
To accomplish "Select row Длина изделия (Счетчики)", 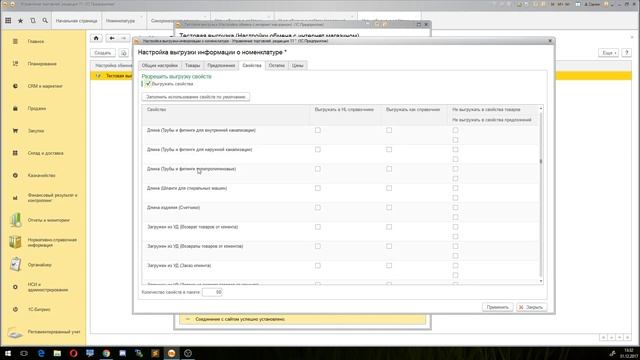I will (x=340, y=212).
